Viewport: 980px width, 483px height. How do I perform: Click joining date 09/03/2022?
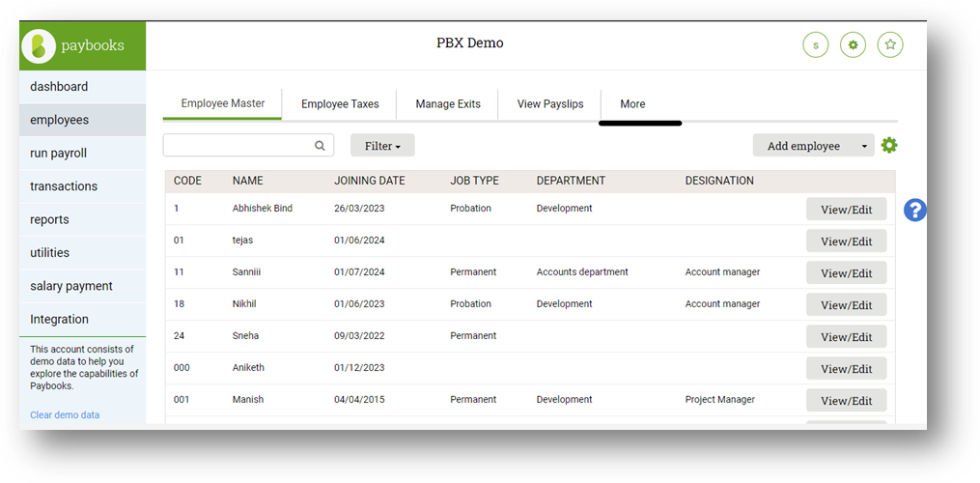(359, 336)
